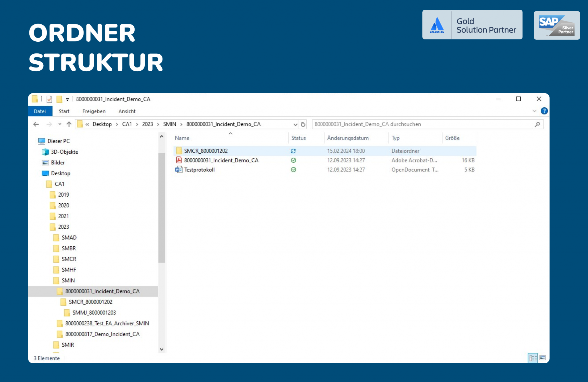Click the Testprotokoll Word document icon
Screen dimensions: 588x382
click(x=179, y=169)
